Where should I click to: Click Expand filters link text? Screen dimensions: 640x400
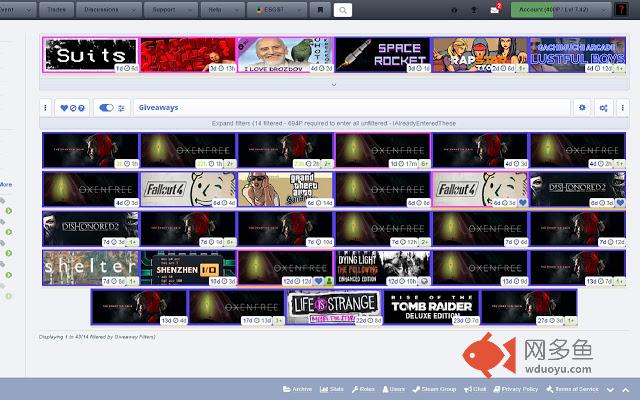click(x=230, y=123)
